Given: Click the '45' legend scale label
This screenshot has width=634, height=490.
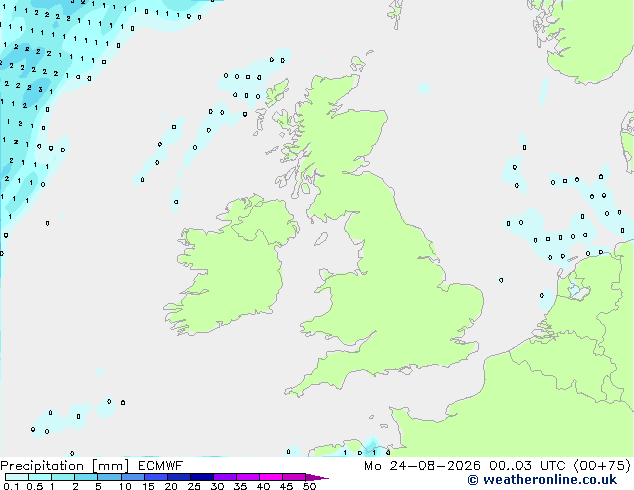Looking at the screenshot, I should 286,486.
